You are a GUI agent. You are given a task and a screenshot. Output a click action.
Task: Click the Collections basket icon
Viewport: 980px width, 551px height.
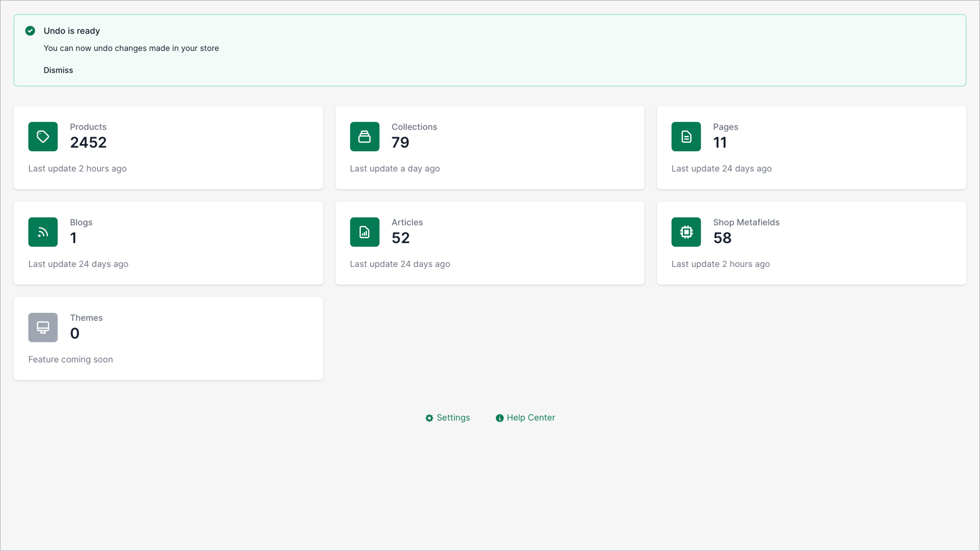[x=364, y=137]
